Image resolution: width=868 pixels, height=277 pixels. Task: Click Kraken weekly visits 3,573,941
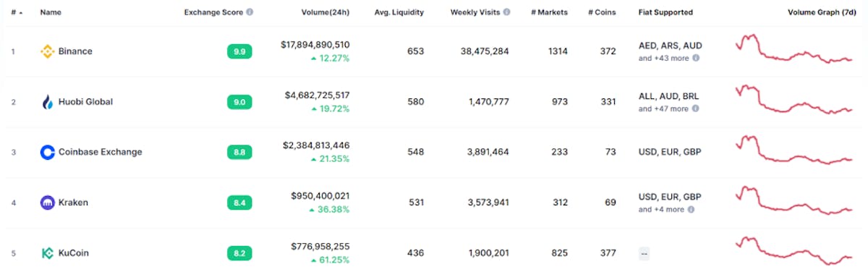tap(489, 203)
